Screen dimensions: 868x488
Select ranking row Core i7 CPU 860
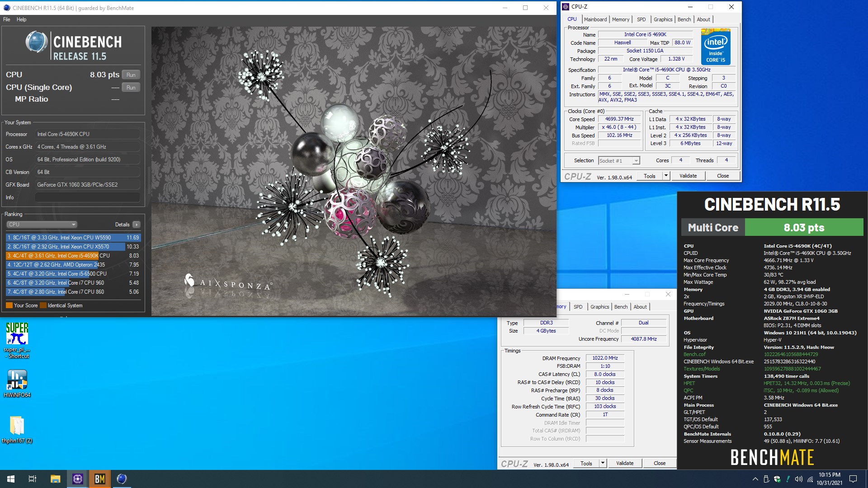[73, 291]
